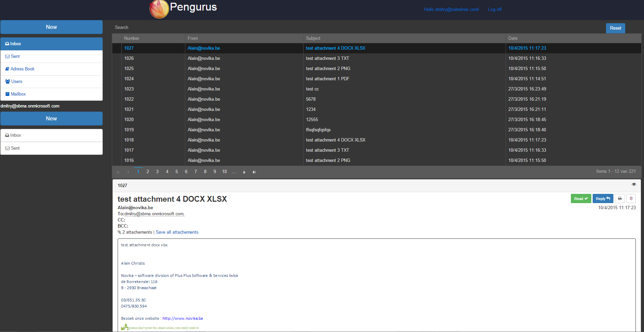Viewport: 644px width, 332px height.
Task: Open the Users section
Action: click(51, 82)
